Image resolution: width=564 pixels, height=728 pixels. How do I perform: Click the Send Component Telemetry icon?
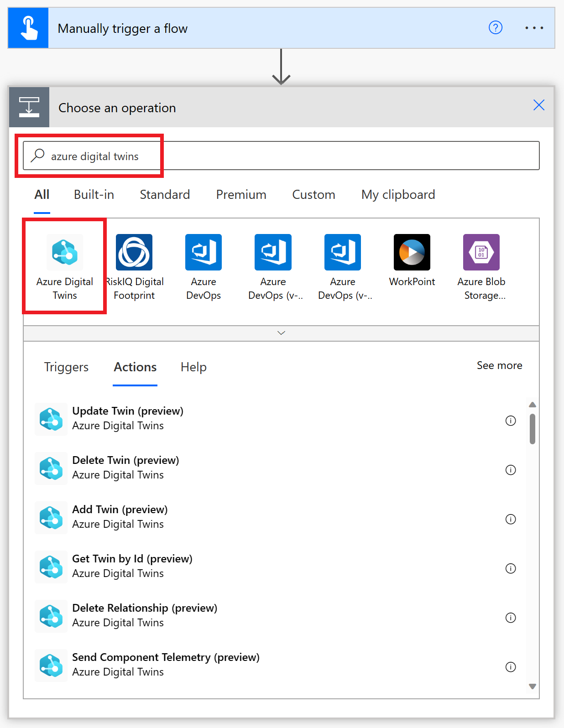point(51,666)
